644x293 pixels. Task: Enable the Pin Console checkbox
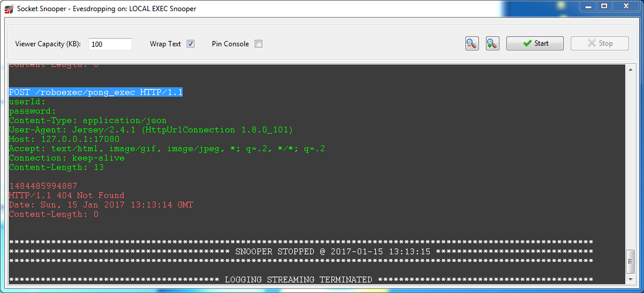(x=258, y=44)
